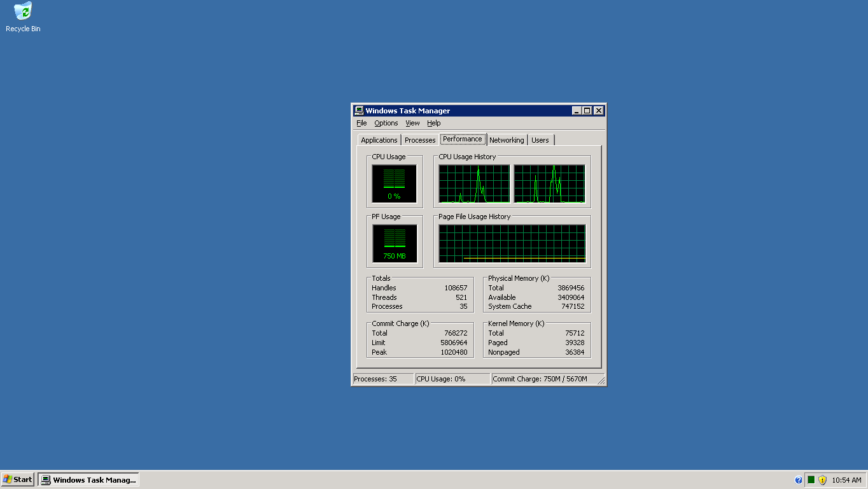Open the Options menu
Viewport: 868px width, 489px height.
coord(386,123)
